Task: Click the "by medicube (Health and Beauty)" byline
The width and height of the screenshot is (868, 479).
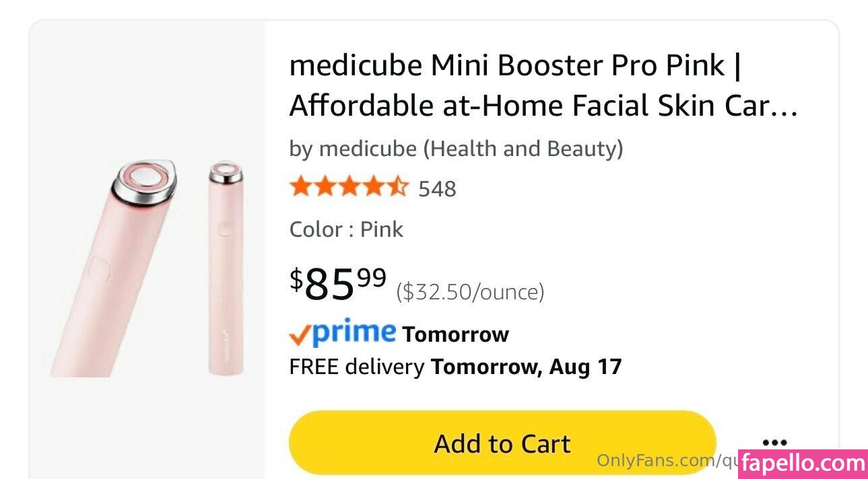Action: tap(456, 149)
